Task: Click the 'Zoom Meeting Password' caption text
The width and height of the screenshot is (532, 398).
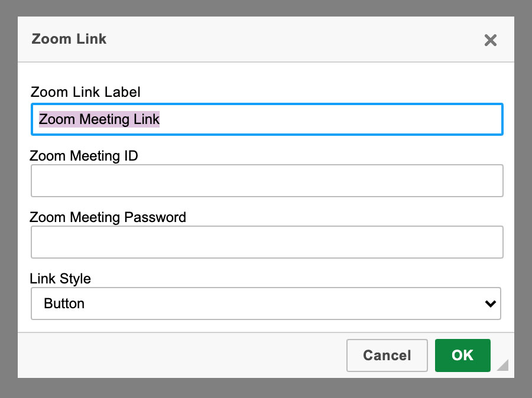Action: (x=108, y=217)
